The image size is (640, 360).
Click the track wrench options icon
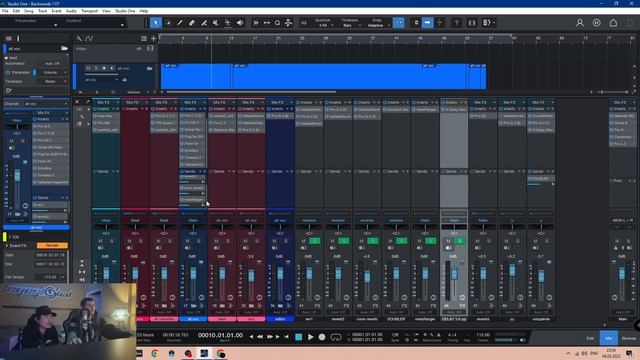[79, 38]
